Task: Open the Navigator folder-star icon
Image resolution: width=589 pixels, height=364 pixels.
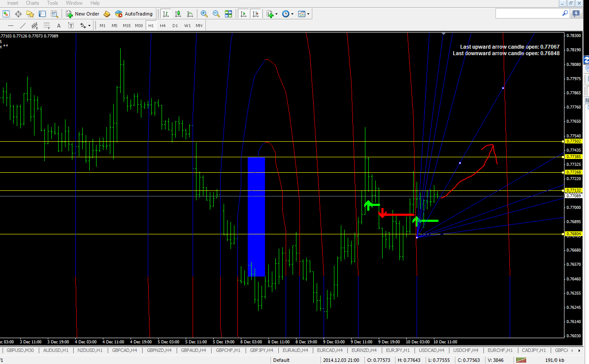Action: (30, 14)
